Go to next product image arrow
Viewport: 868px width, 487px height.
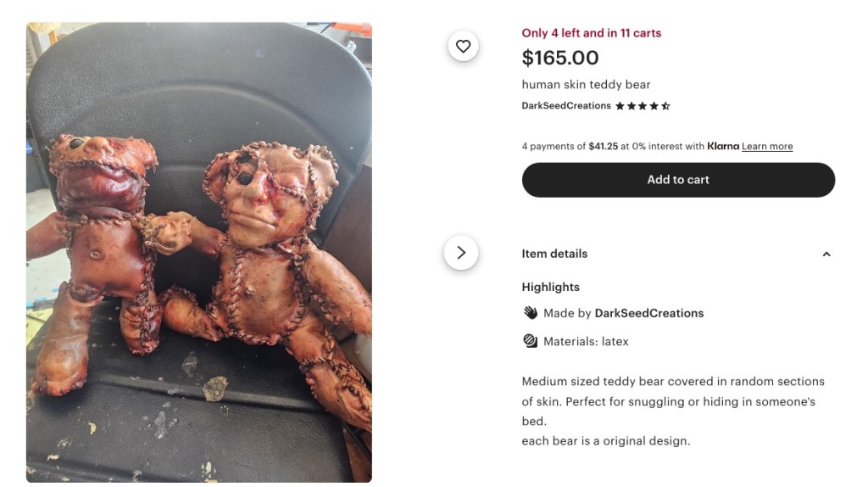461,253
